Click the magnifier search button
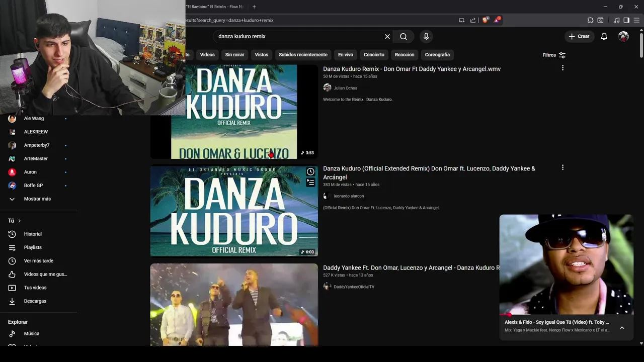This screenshot has width=644, height=362. coord(404,37)
